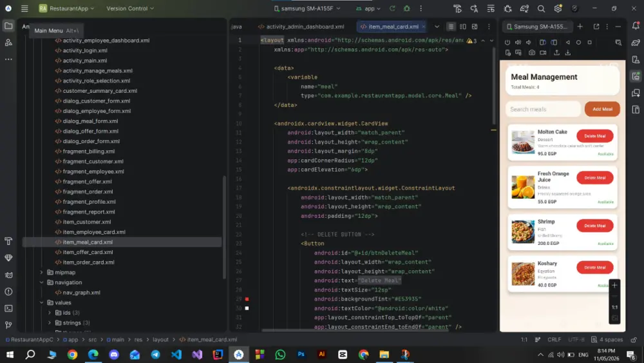Viewport: 644px width, 363px height.
Task: Open More tool windows ellipsis
Action: point(8,59)
